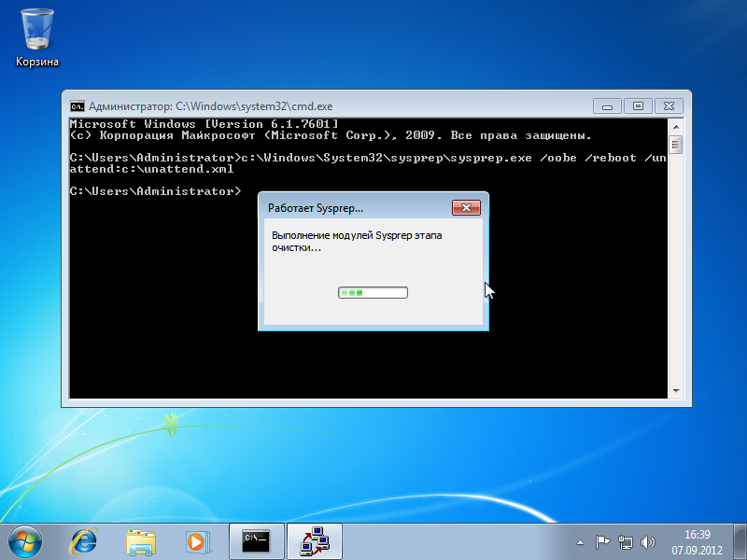
Task: Show hidden tray icons arrow
Action: 580,542
